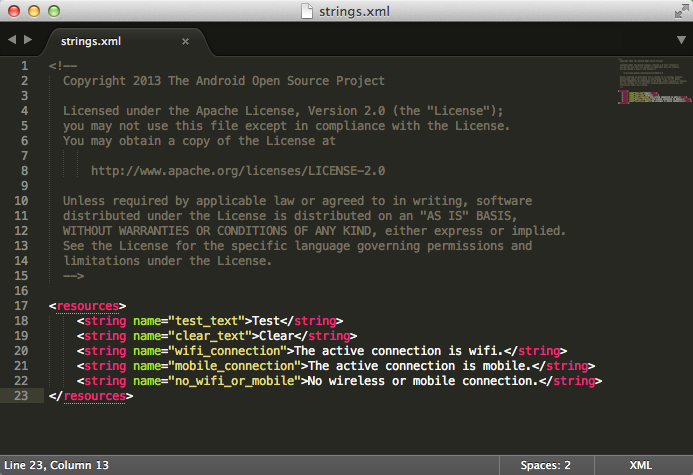Click line number 10 in the gutter
The width and height of the screenshot is (693, 475).
point(21,201)
